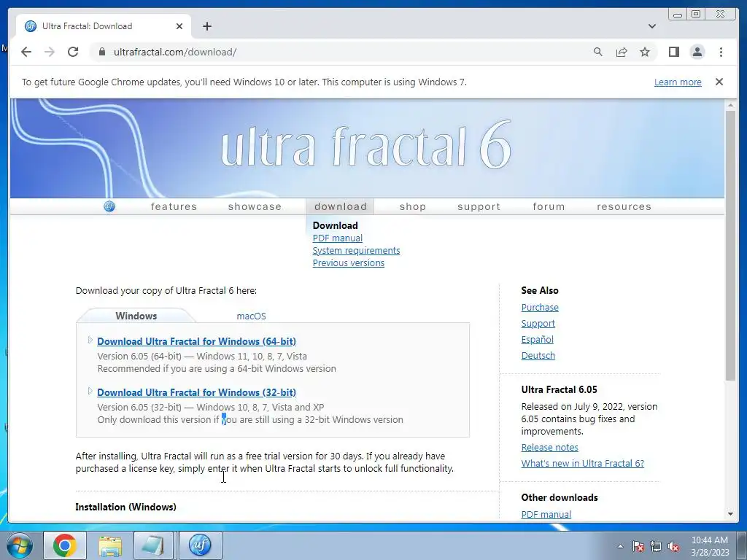Click the Ultra Fractal home logo in navbar
The width and height of the screenshot is (747, 560).
coord(109,206)
